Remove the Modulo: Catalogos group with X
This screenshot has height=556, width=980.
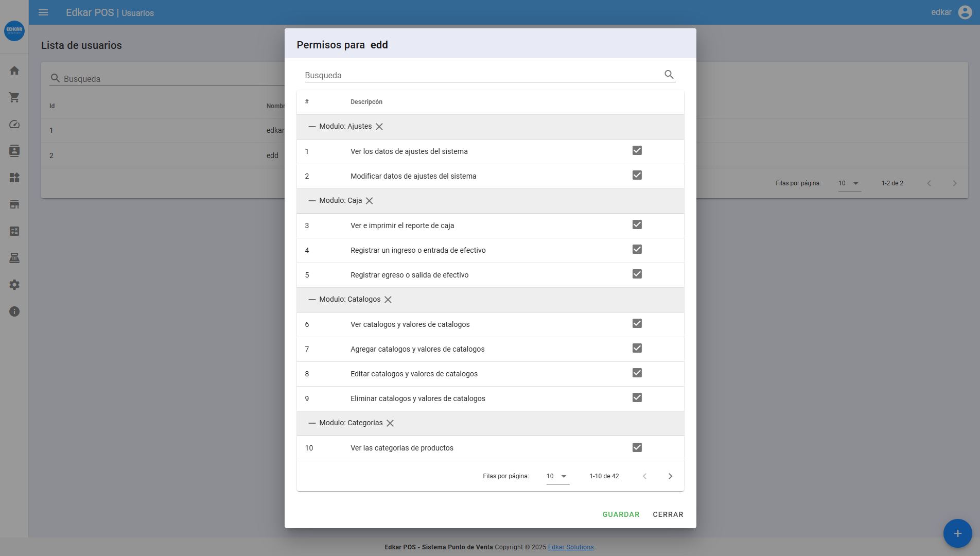[388, 300]
